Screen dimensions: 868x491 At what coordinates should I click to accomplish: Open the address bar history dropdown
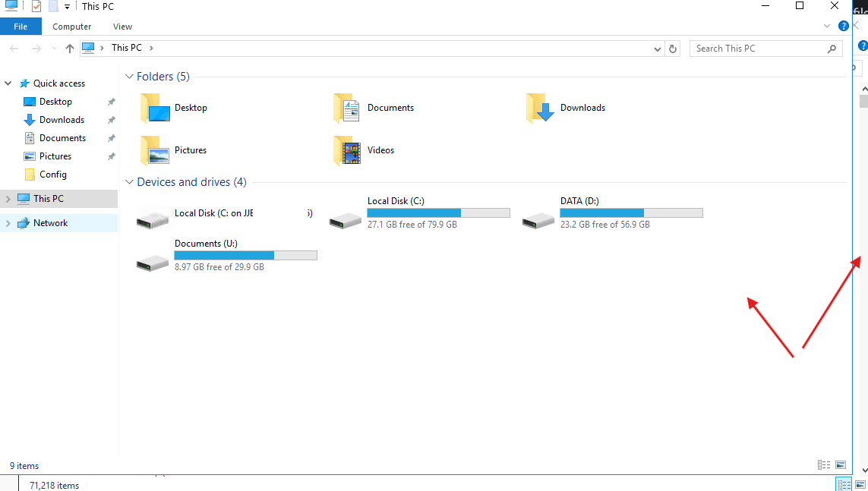point(658,49)
